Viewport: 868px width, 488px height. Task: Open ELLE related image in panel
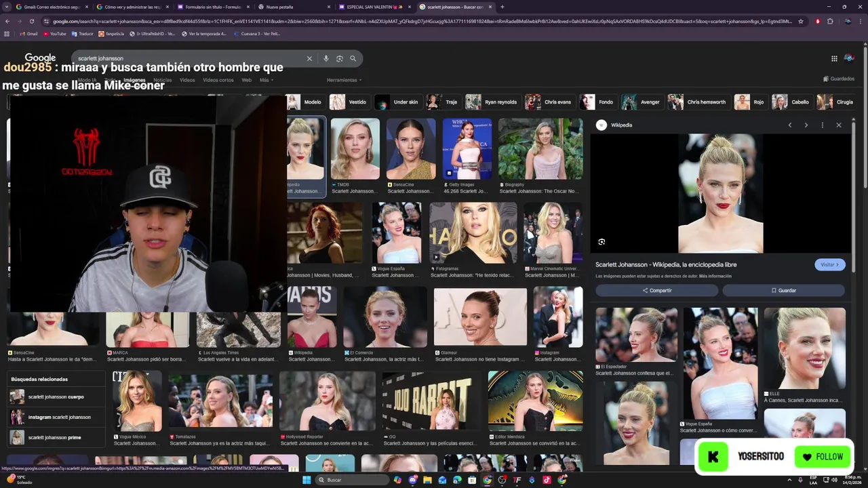(804, 348)
